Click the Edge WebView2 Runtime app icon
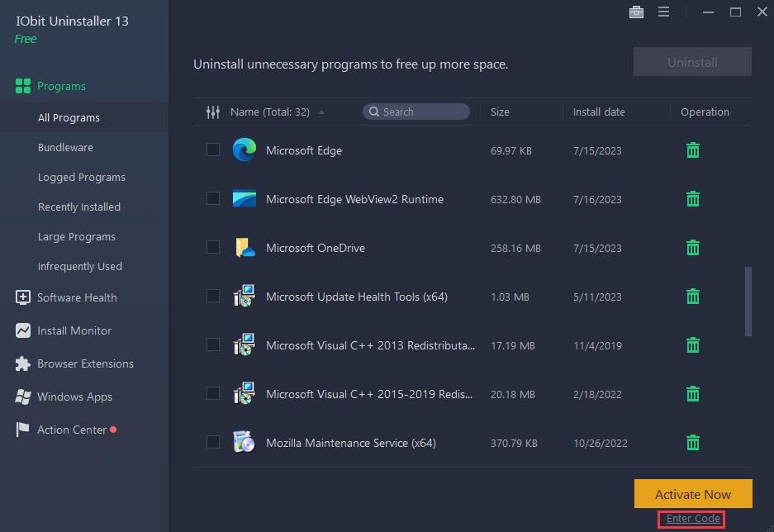 [x=245, y=198]
